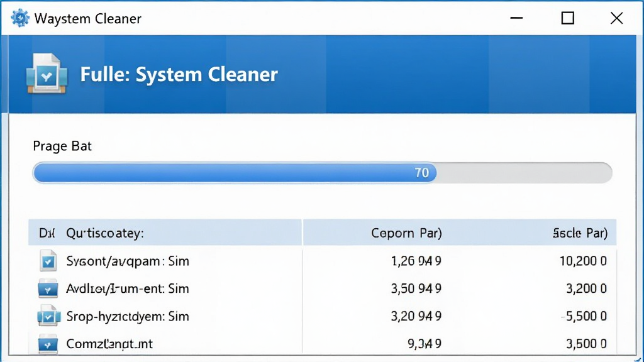Click the Prage Bat label
644x362 pixels.
click(62, 146)
